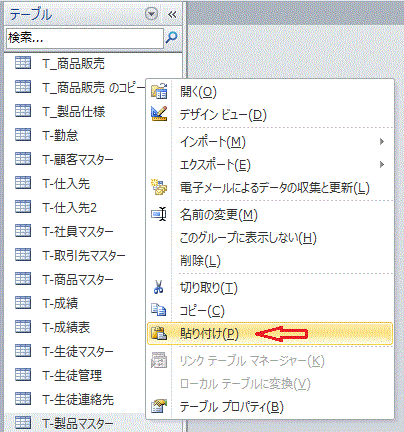Select 切り取り(T) from context menu

tap(270, 287)
